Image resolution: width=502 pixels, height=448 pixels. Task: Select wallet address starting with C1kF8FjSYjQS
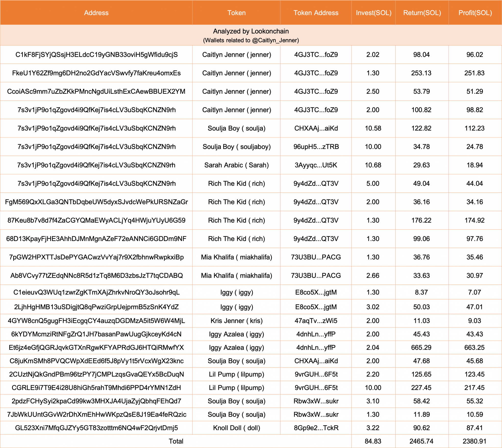point(97,55)
